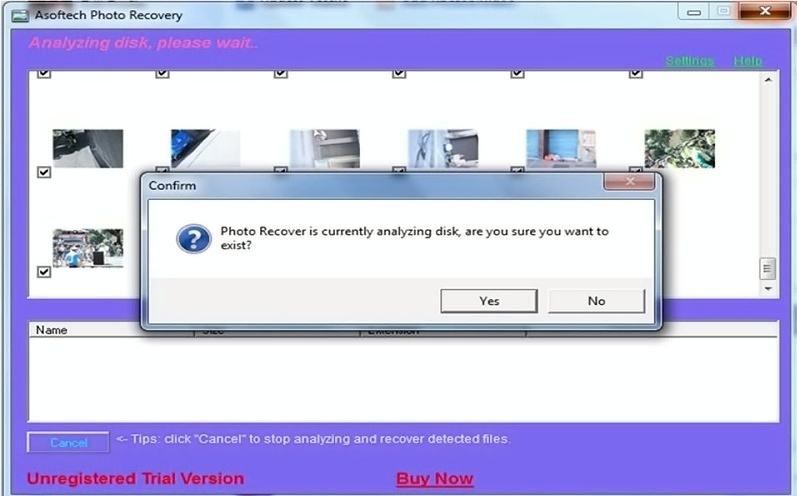The width and height of the screenshot is (797, 496).
Task: Close the Asoftech Photo Recovery window
Action: [x=764, y=11]
